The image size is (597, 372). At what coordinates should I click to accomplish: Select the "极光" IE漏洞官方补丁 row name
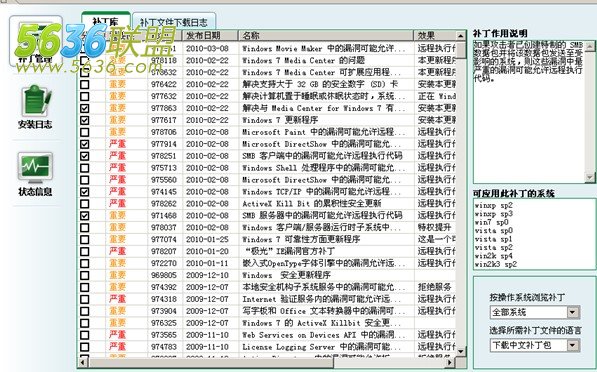[289, 251]
